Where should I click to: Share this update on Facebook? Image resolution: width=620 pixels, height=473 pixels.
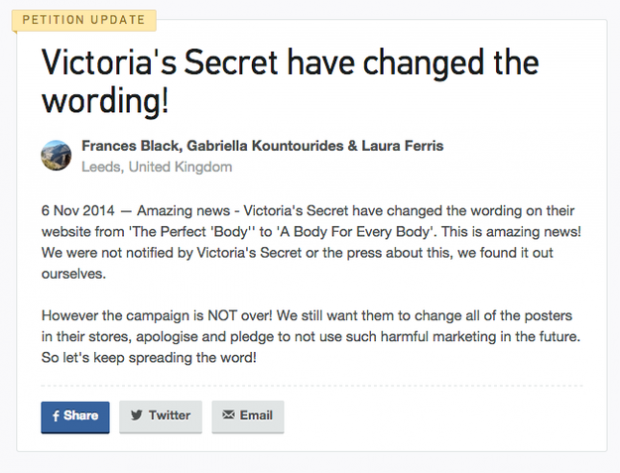click(75, 417)
